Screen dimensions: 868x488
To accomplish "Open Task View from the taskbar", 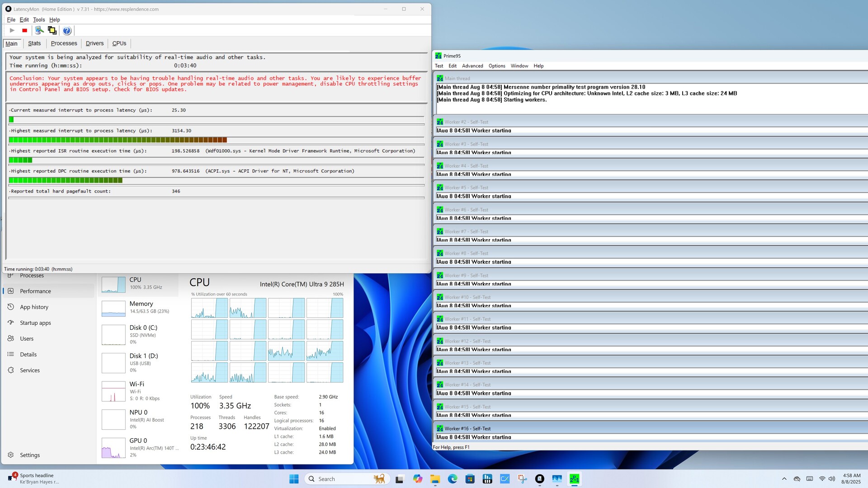I will pyautogui.click(x=399, y=479).
